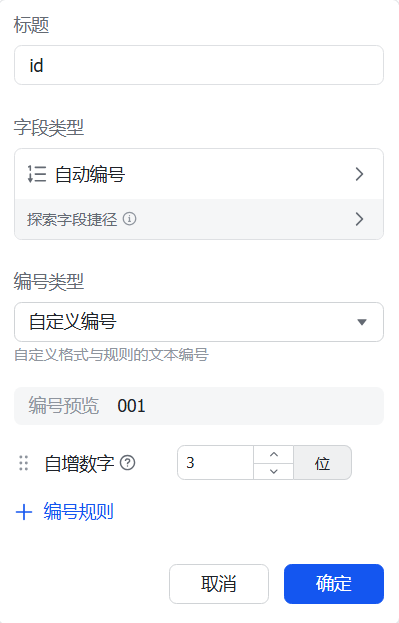Increase digit count with the up arrow
Image resolution: width=399 pixels, height=623 pixels.
(x=273, y=455)
